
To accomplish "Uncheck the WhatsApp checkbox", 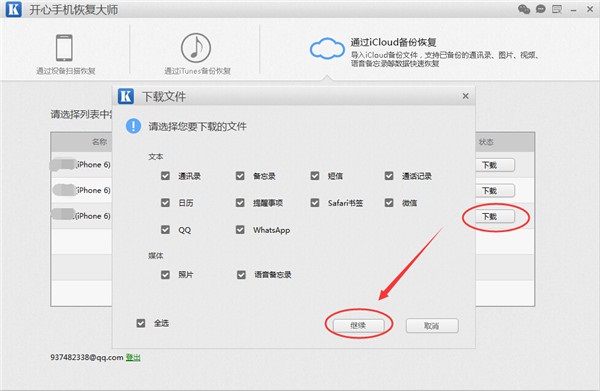I will [240, 230].
